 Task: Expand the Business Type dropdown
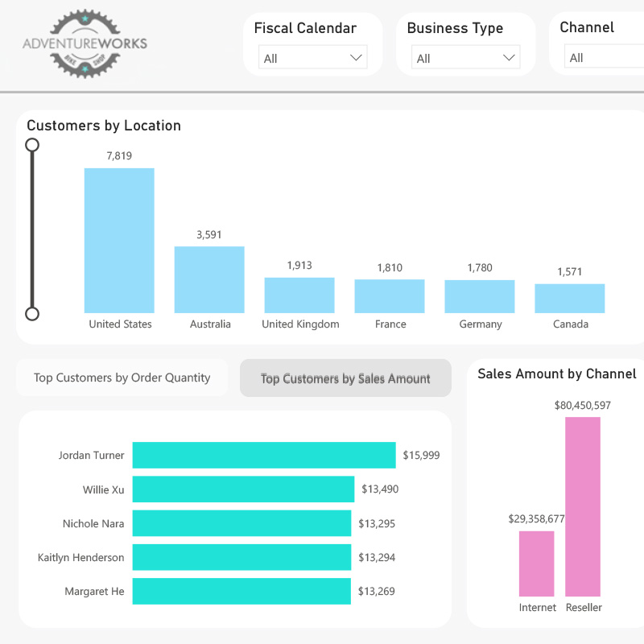point(465,58)
